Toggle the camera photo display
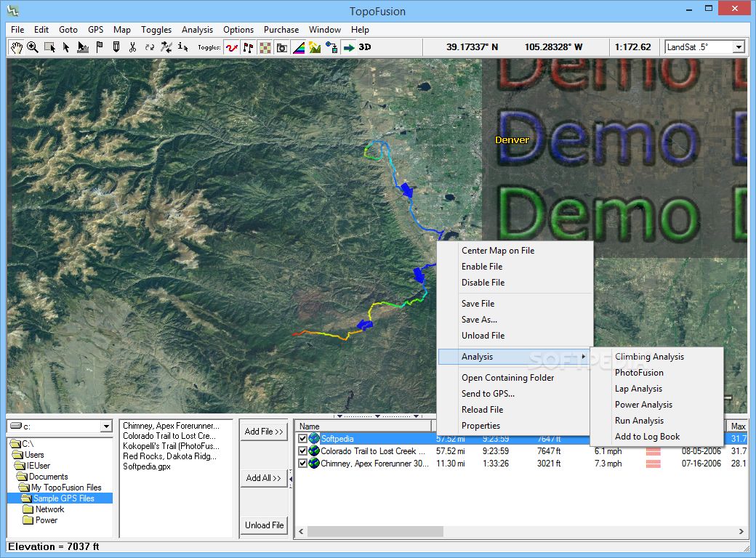This screenshot has width=756, height=558. 281,47
